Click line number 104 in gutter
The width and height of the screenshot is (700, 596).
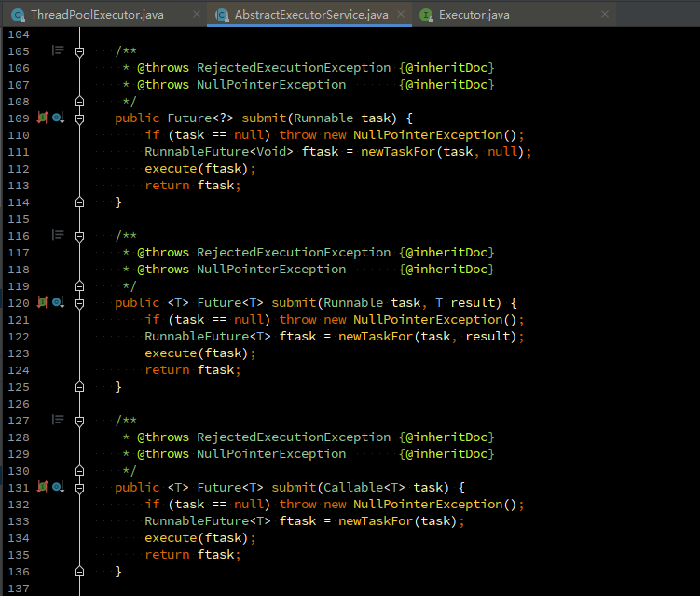pos(19,35)
